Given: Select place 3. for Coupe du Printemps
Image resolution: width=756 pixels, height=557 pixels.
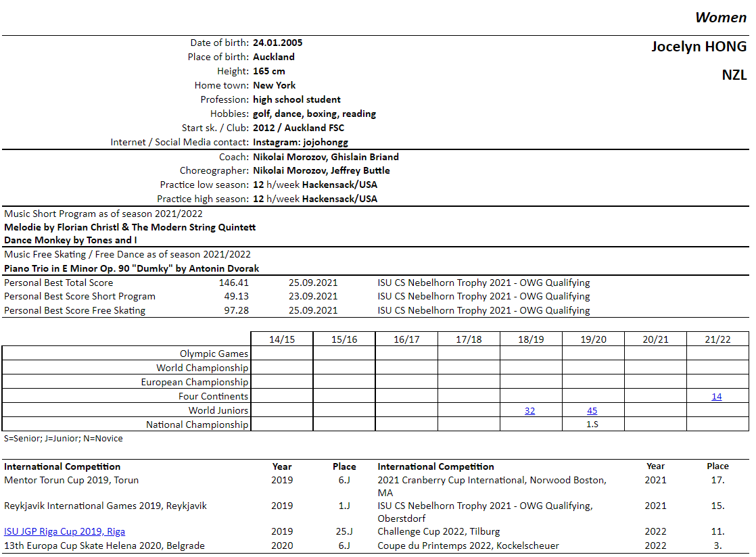Looking at the screenshot, I should pyautogui.click(x=717, y=546).
